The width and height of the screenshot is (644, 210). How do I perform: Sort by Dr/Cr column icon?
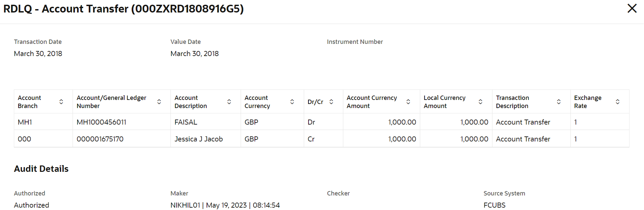pyautogui.click(x=331, y=102)
